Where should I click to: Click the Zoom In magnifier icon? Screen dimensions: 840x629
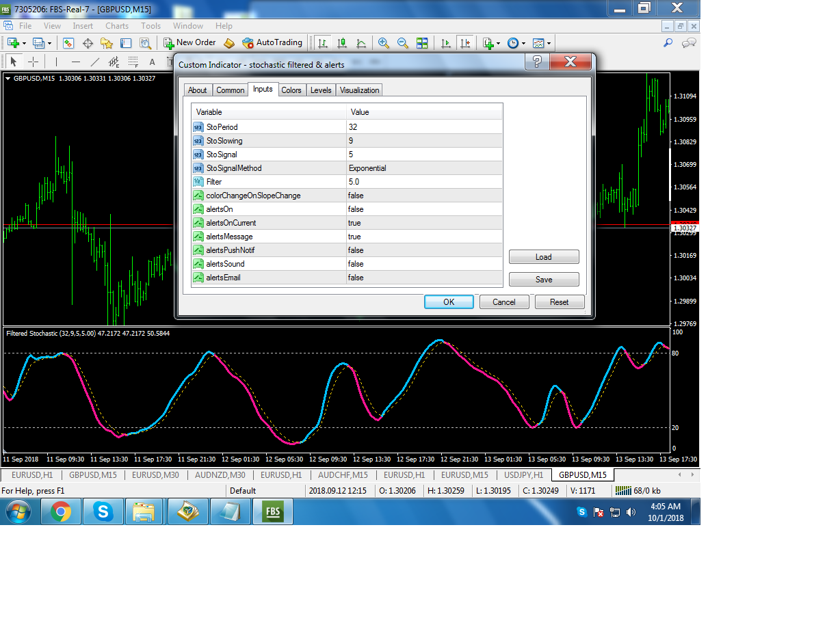[x=384, y=43]
